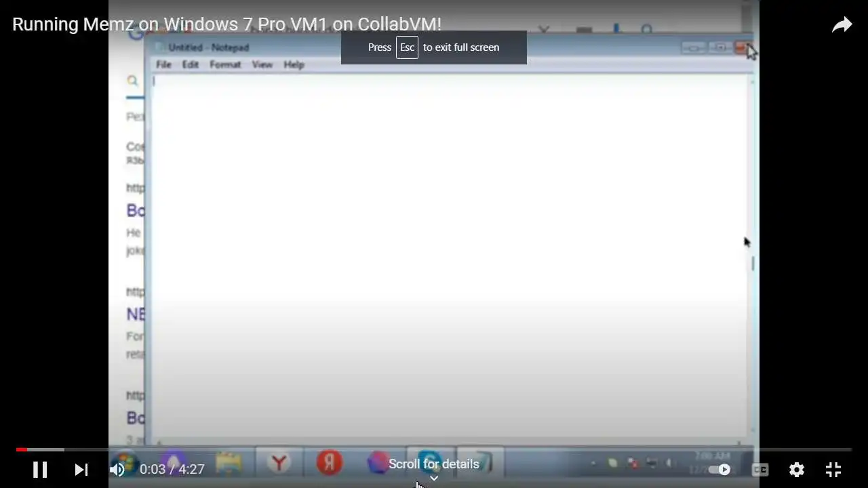The height and width of the screenshot is (488, 868).
Task: Open the video title 'Running Memz on Windows 7 Pro VM1'
Action: point(226,24)
